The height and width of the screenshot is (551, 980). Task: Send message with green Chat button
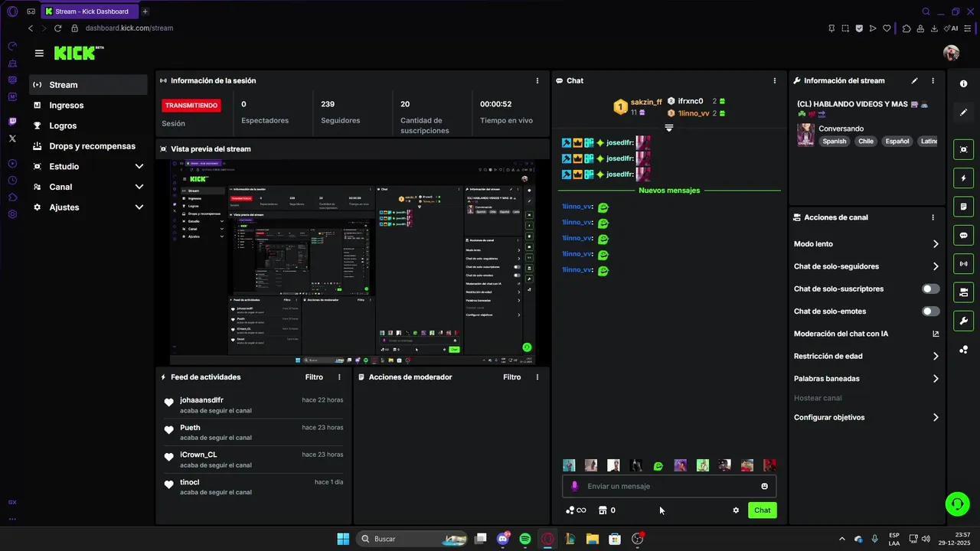tap(762, 510)
